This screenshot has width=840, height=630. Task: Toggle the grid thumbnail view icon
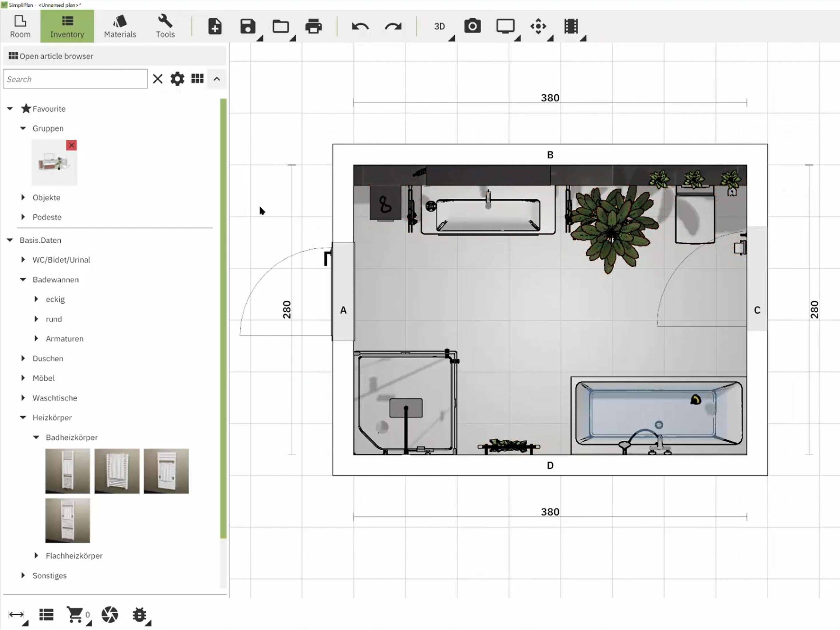(x=197, y=79)
